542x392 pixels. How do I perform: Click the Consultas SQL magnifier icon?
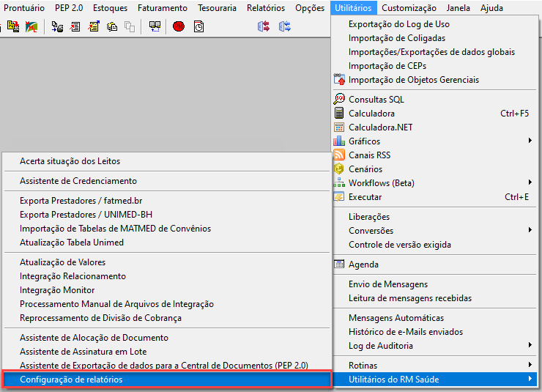[339, 99]
